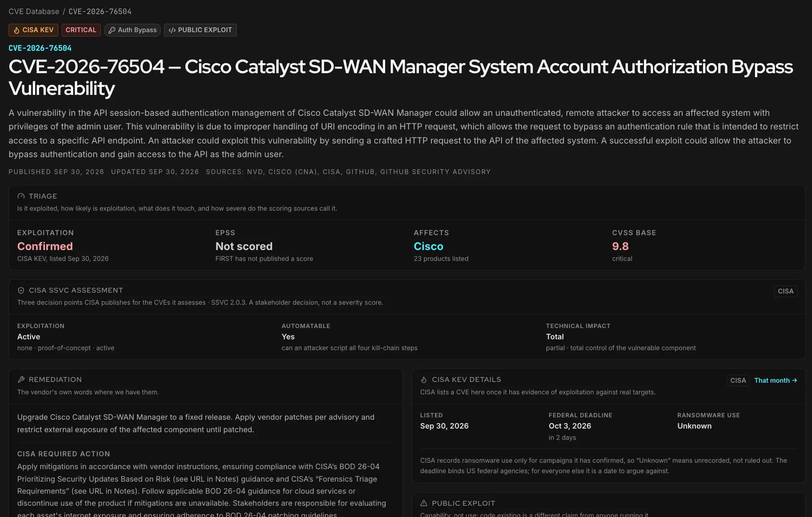
Task: Open the Cisco vendor link under AFFECTS
Action: coord(429,246)
